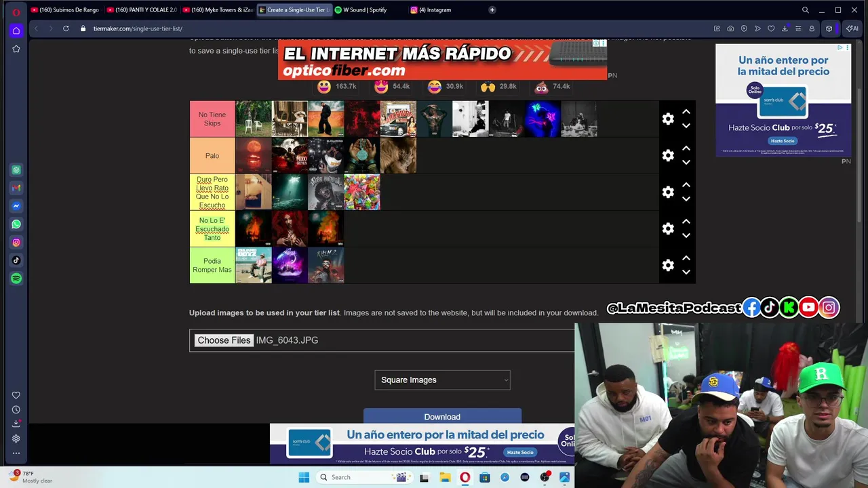Open easy setup sliders icon

click(x=798, y=28)
